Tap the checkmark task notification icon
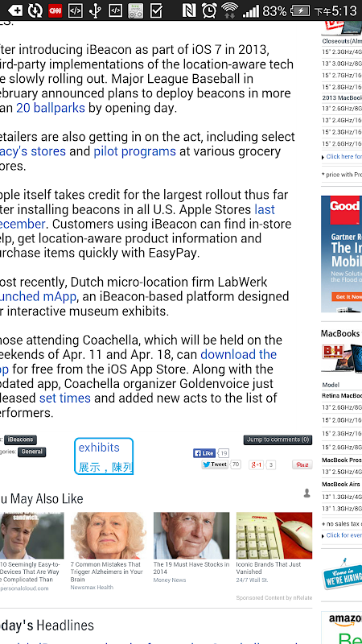This screenshot has width=362, height=644. coord(156,10)
